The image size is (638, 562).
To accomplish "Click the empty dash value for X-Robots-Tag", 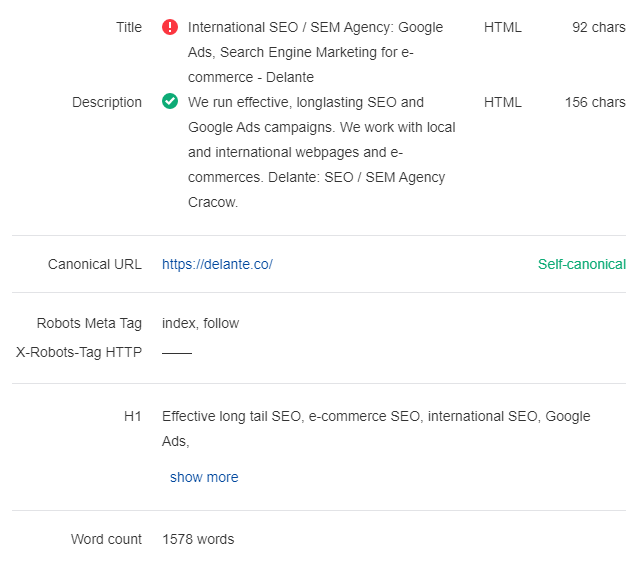I will point(177,353).
